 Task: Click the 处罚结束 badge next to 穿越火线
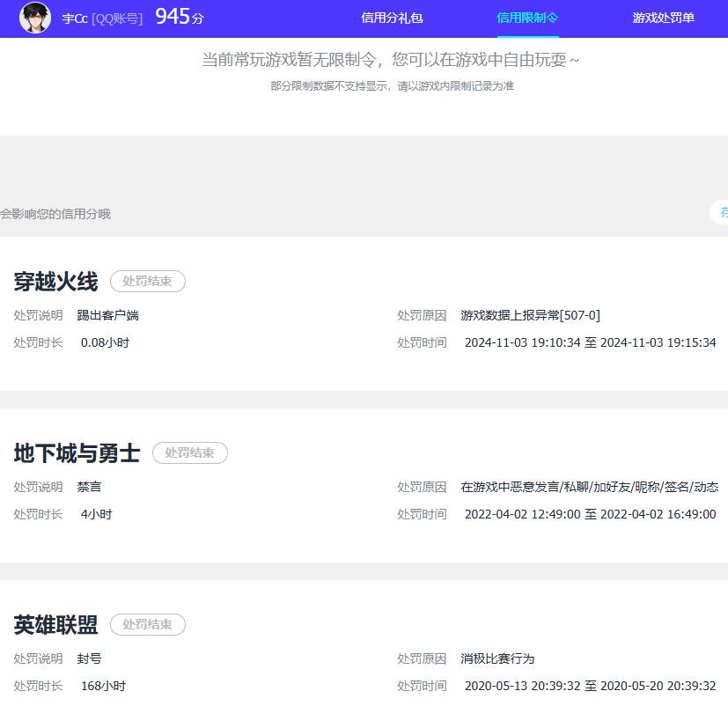148,282
